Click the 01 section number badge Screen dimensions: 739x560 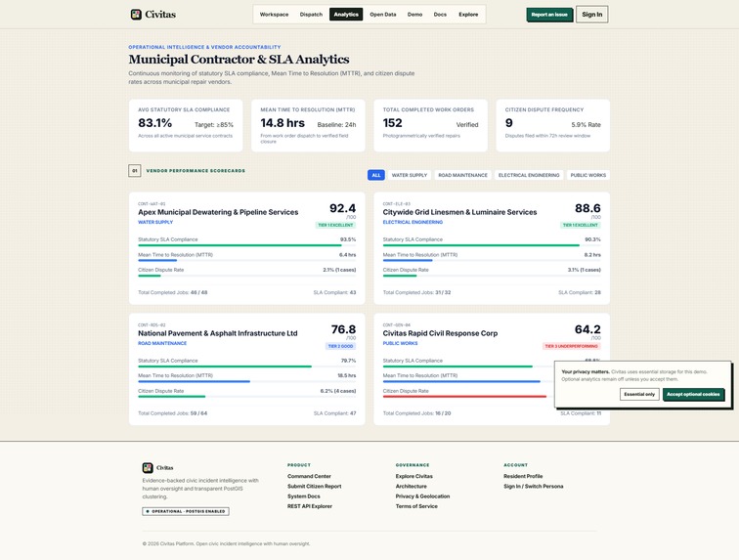pyautogui.click(x=134, y=171)
